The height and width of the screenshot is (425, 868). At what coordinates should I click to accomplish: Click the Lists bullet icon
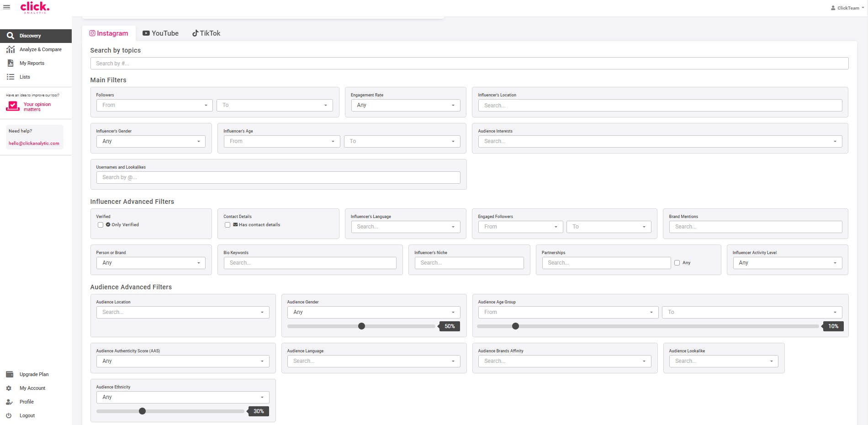coord(10,77)
